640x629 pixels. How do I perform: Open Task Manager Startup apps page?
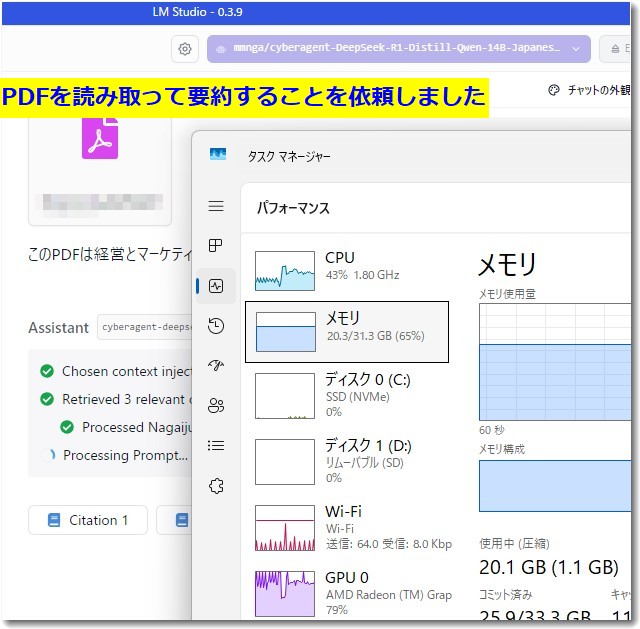[x=216, y=365]
